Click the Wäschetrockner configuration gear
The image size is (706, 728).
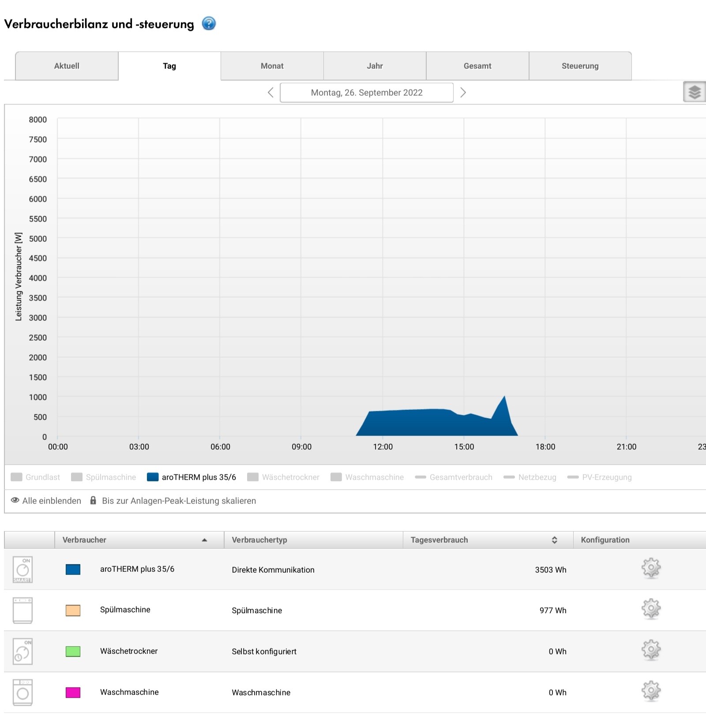[651, 650]
